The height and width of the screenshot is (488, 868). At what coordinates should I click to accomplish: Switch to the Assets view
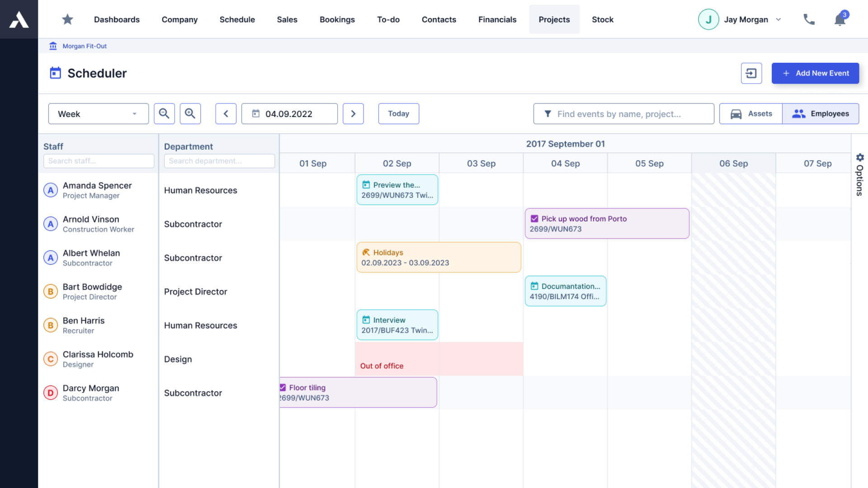(x=751, y=114)
